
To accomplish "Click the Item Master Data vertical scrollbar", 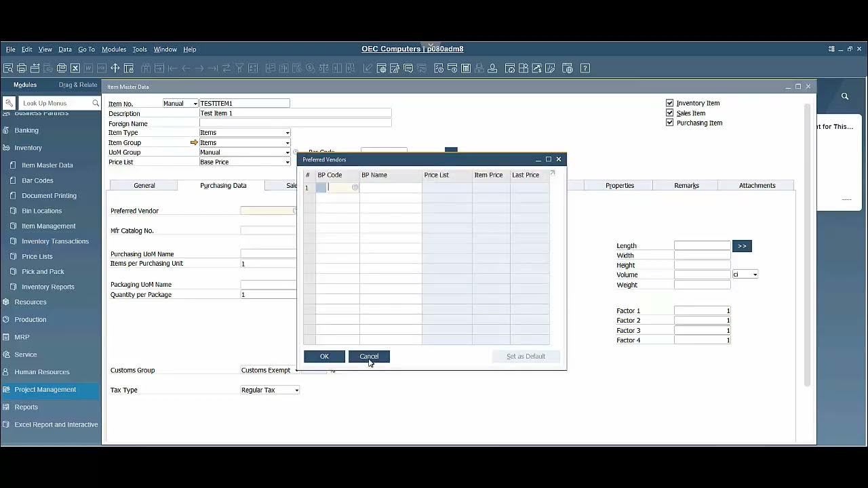I will (x=807, y=244).
